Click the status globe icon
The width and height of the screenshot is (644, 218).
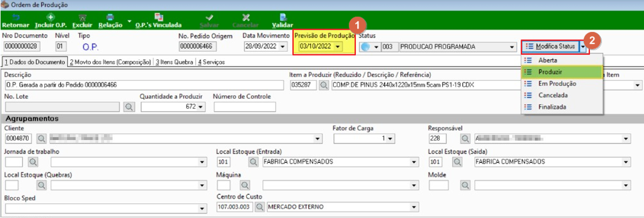tap(365, 47)
